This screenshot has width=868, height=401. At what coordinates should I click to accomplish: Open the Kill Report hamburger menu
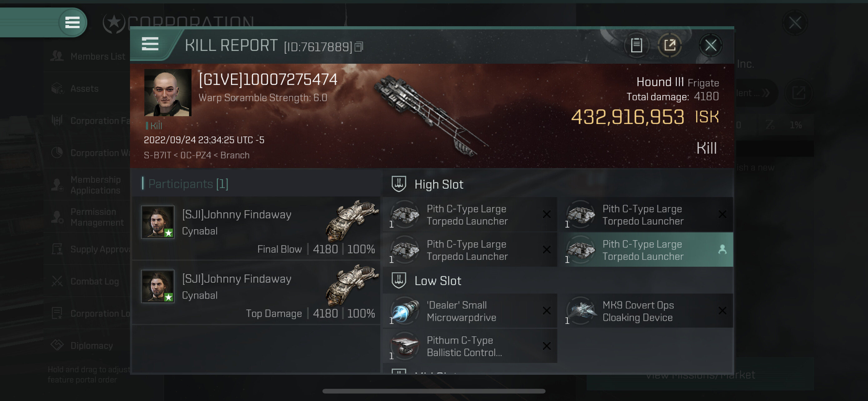tap(150, 44)
